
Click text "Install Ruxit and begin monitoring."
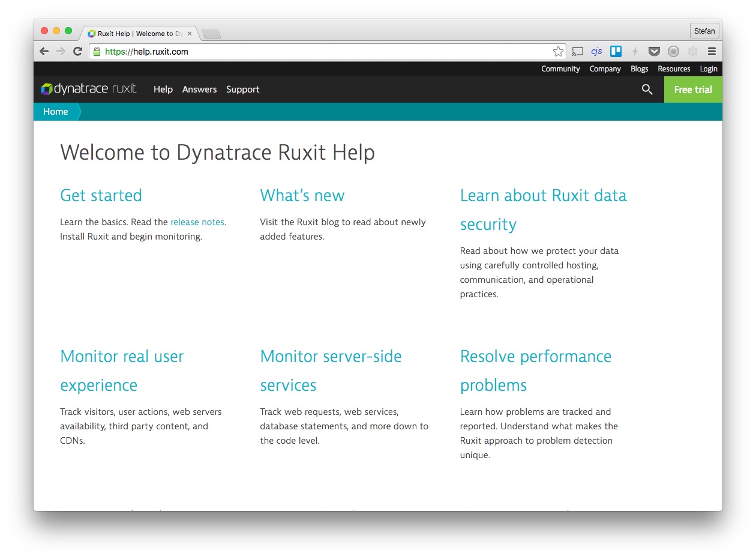(131, 237)
